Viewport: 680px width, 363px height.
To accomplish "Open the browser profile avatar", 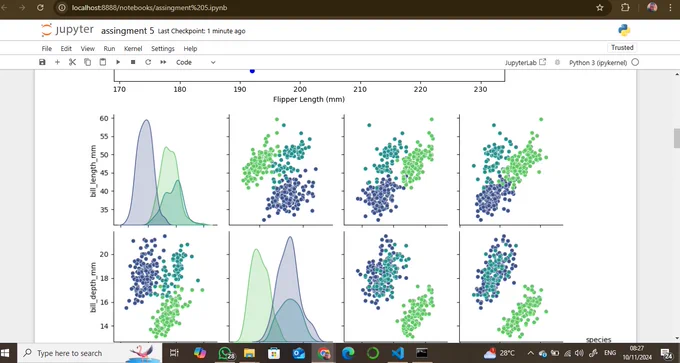I will [652, 8].
